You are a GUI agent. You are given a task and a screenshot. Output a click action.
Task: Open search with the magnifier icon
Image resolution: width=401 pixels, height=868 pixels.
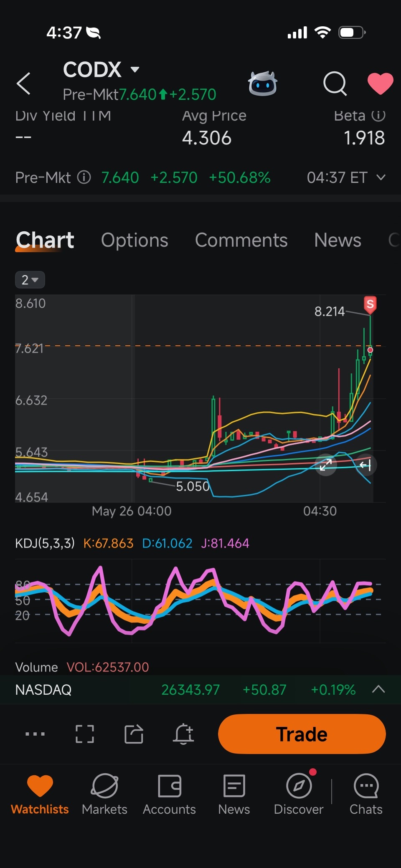coord(335,84)
